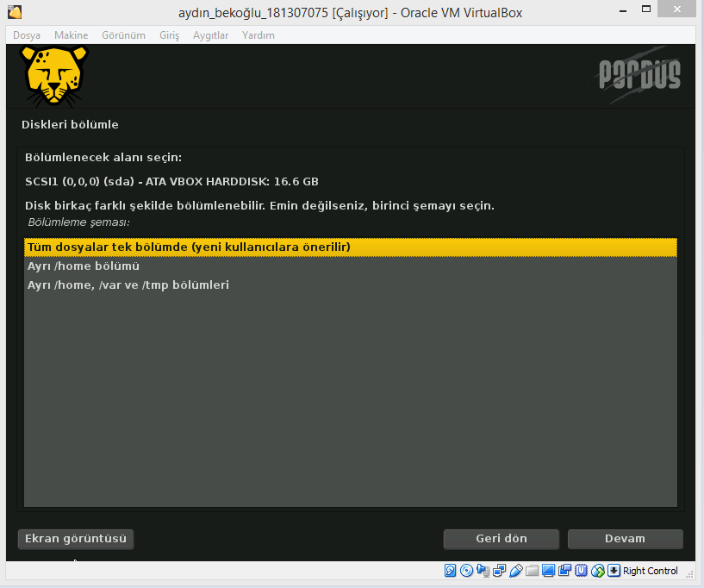The height and width of the screenshot is (588, 704).
Task: Click the shared folders status icon
Action: pyautogui.click(x=532, y=571)
